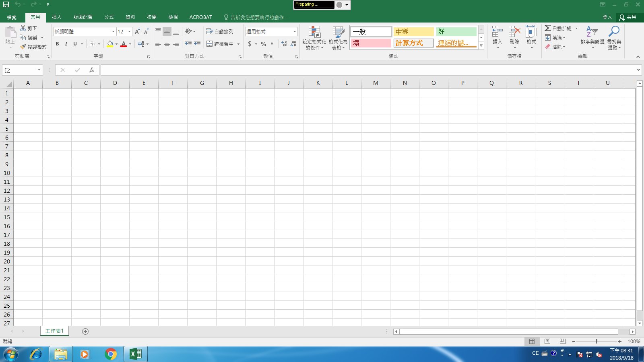Apply the 壞 Bad cell style
Image resolution: width=644 pixels, height=362 pixels.
(x=371, y=43)
